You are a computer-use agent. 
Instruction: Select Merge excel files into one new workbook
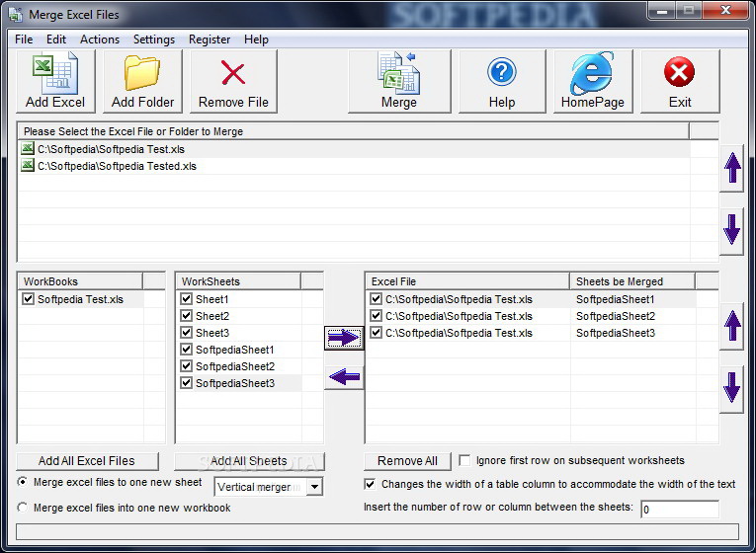[x=23, y=508]
